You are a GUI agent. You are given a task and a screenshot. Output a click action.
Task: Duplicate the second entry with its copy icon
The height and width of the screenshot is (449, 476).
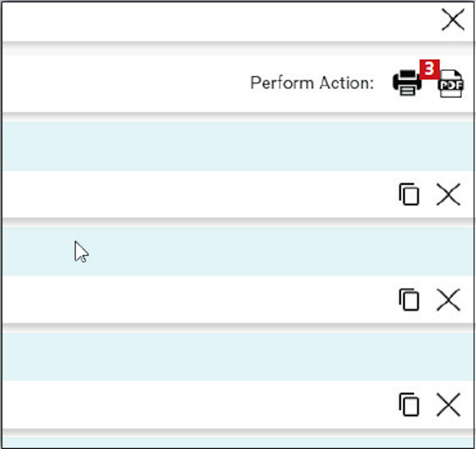tap(409, 300)
